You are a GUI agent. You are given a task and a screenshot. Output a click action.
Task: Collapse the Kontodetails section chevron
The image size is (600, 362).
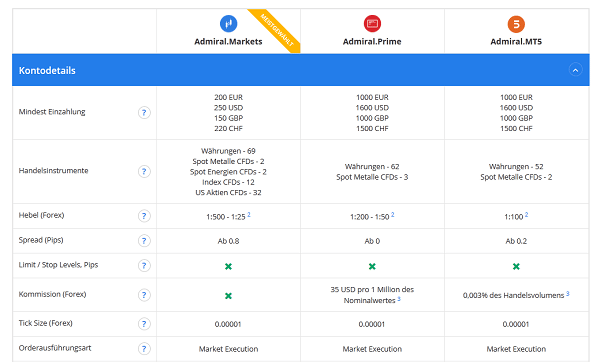575,70
